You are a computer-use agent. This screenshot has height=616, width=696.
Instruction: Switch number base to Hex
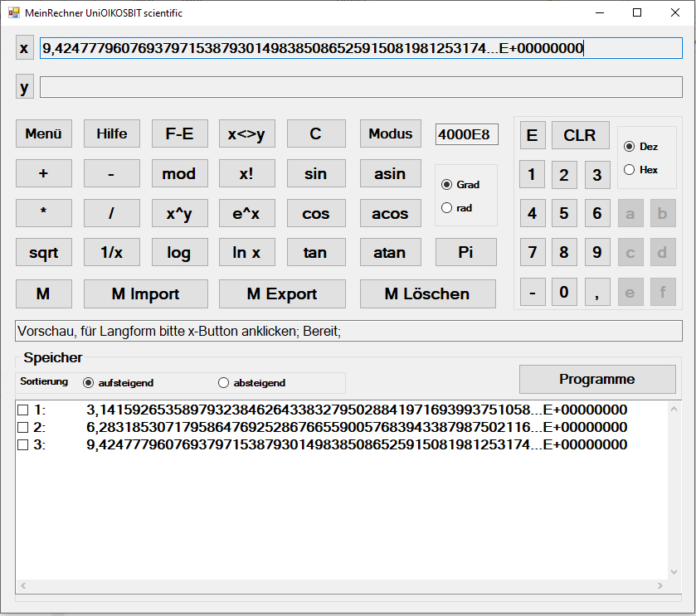[x=629, y=169]
